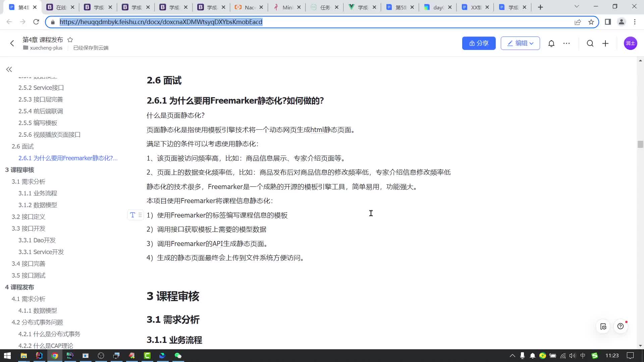Image resolution: width=644 pixels, height=362 pixels.
Task: Click the 分享 button
Action: tap(479, 43)
